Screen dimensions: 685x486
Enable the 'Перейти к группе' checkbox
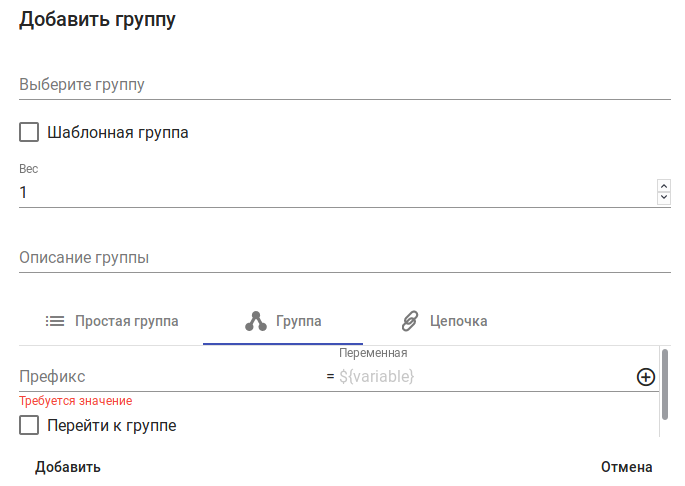click(x=29, y=426)
